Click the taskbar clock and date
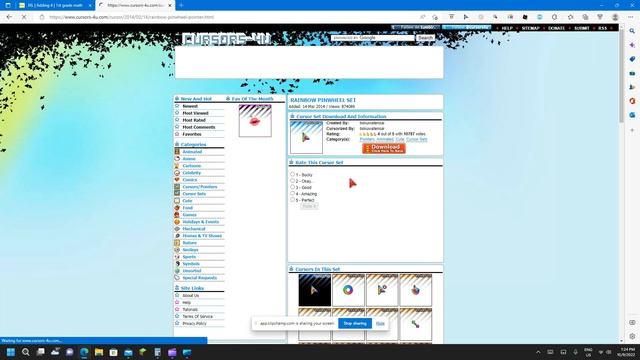This screenshot has height=360, width=640. pyautogui.click(x=627, y=352)
